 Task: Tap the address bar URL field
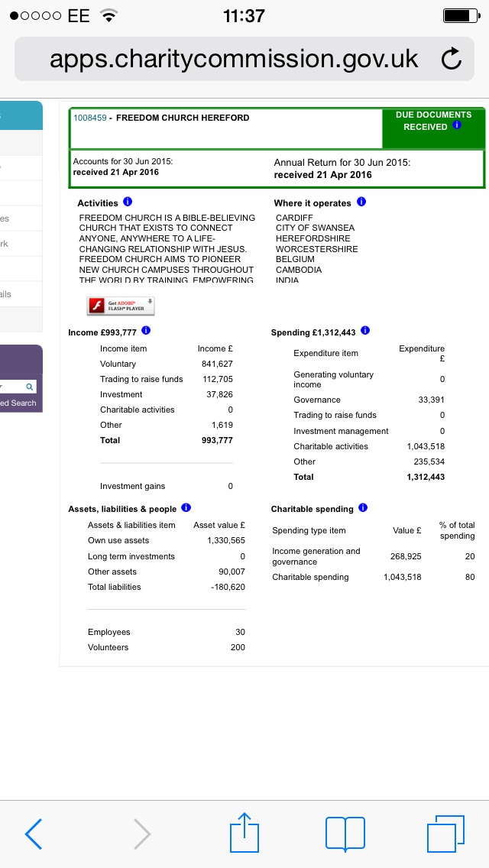[x=233, y=59]
